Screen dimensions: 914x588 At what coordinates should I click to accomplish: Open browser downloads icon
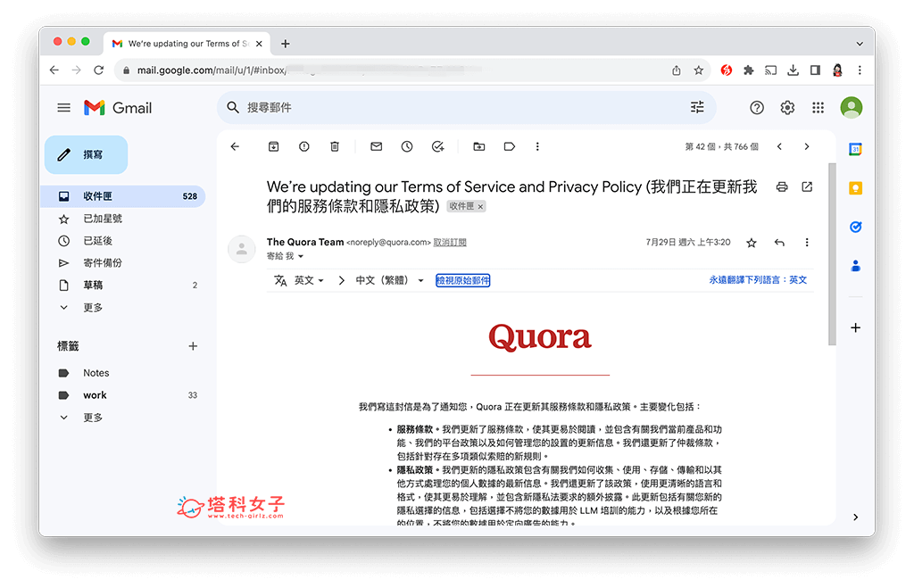[793, 70]
